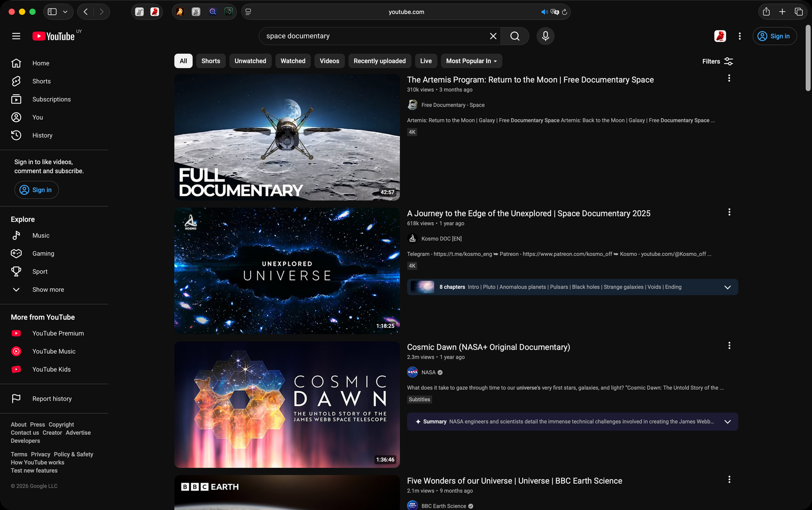The width and height of the screenshot is (812, 510).
Task: Select the Recently uploaded chip
Action: (x=380, y=61)
